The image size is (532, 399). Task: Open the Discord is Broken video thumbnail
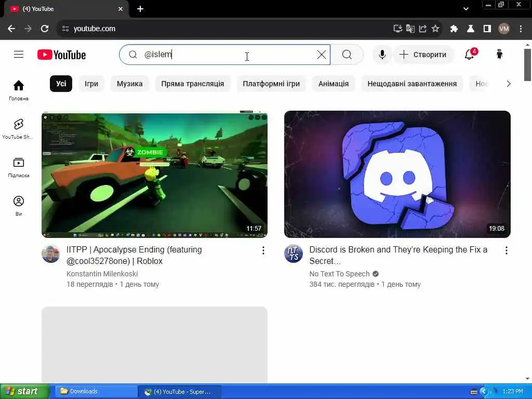[397, 175]
